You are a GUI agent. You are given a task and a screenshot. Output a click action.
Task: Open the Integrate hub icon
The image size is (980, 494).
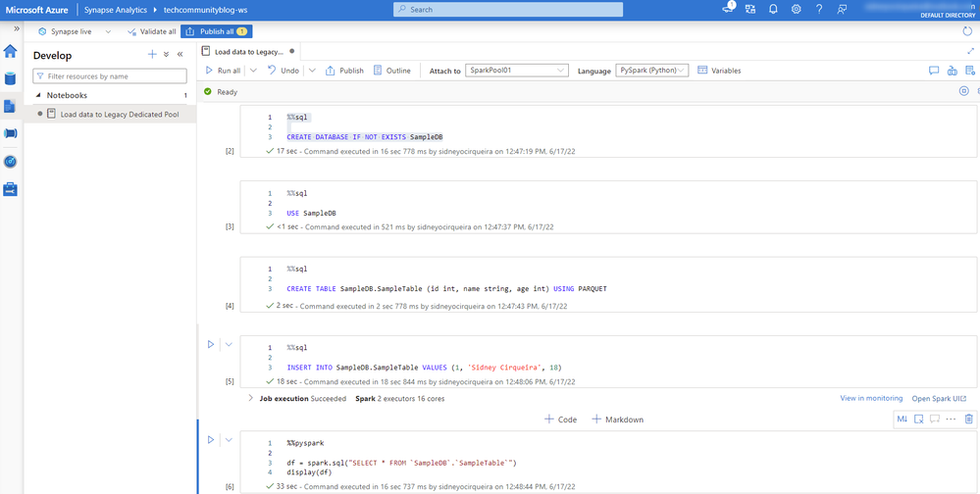pos(11,133)
